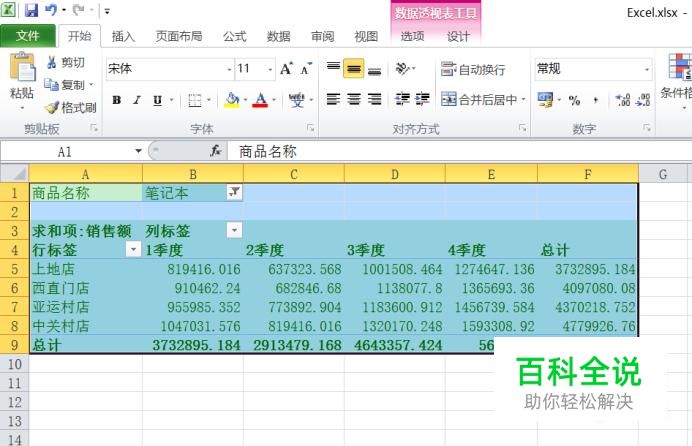Align text left
This screenshot has width=692, height=446.
pos(333,99)
